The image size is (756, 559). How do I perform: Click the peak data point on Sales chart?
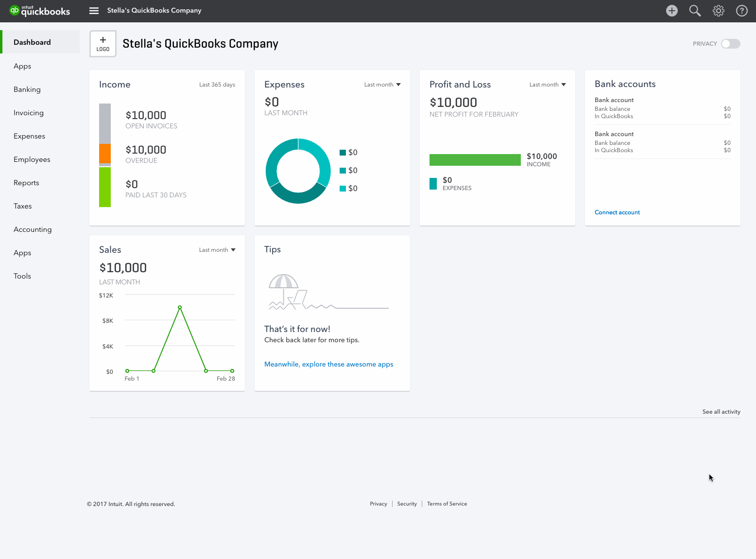tap(180, 307)
